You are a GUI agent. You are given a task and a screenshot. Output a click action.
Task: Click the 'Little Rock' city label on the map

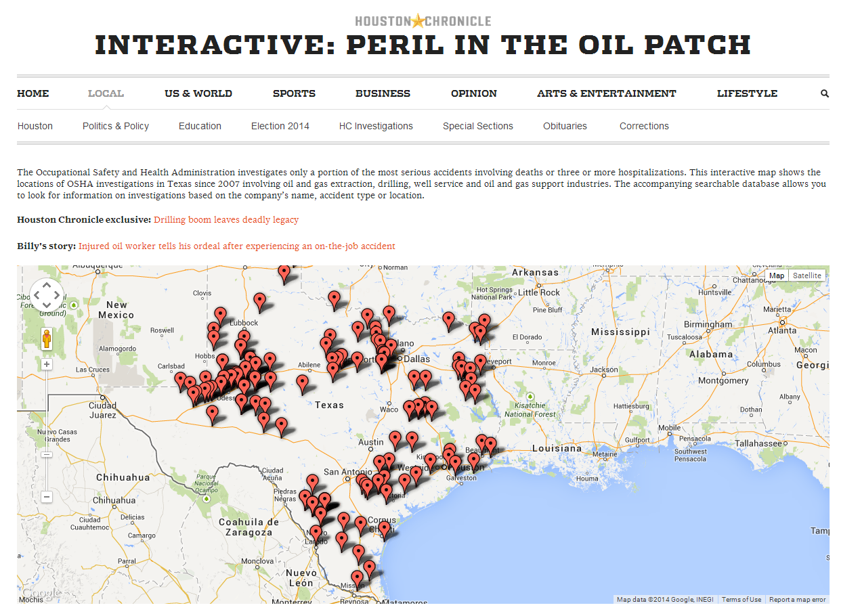(x=540, y=292)
